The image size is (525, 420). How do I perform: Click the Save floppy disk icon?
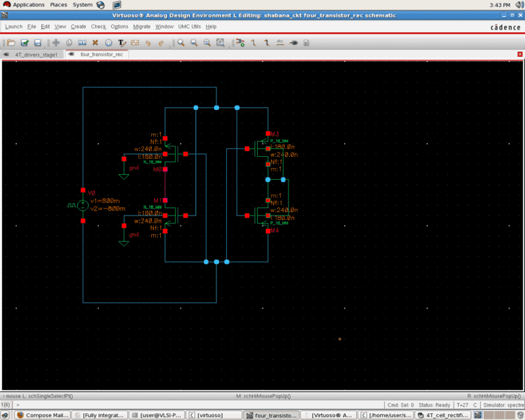(38, 43)
